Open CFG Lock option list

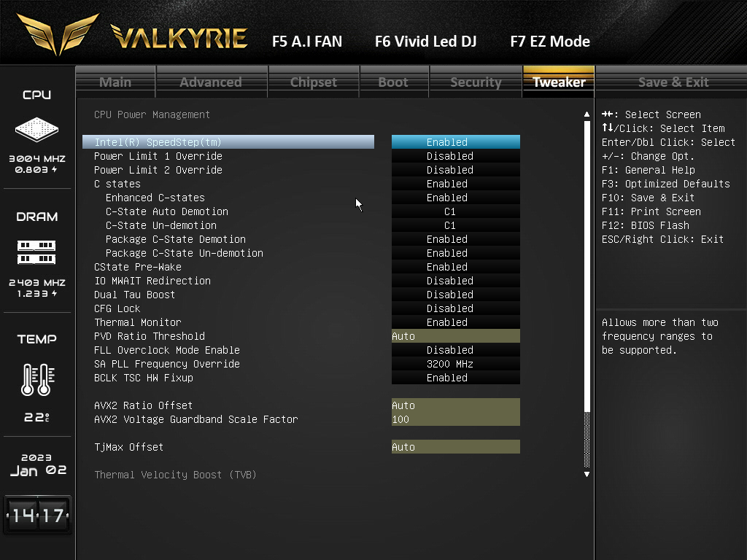coord(455,308)
